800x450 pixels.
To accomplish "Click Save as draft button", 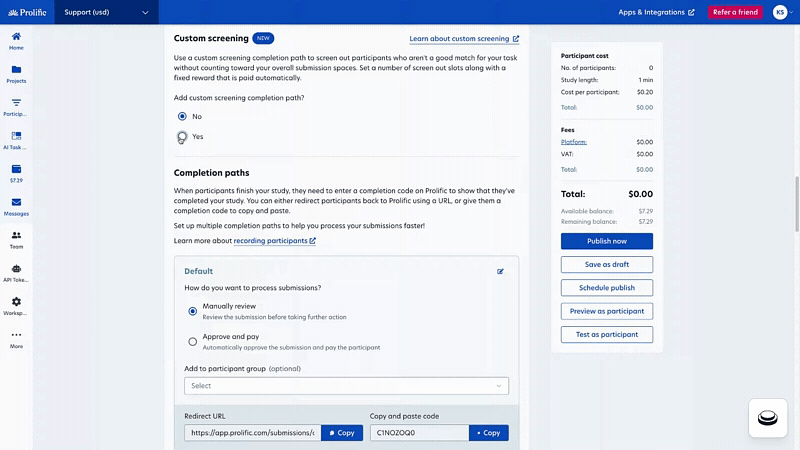I will pos(607,264).
